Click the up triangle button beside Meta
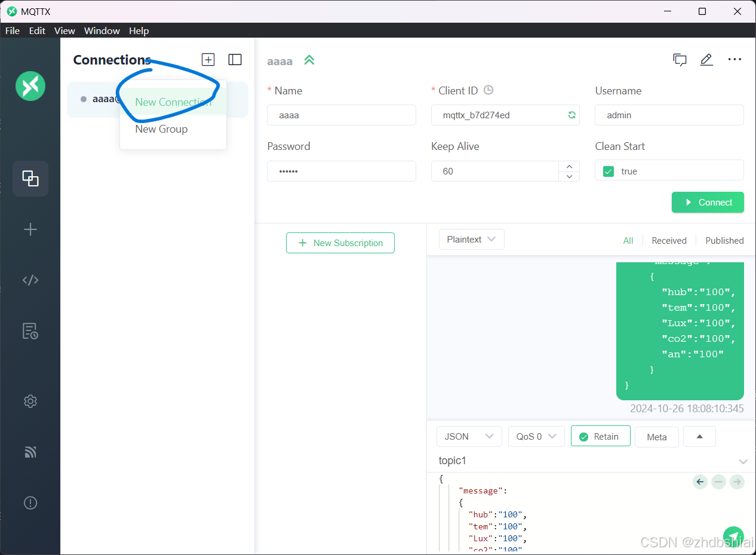756x555 pixels. (699, 437)
